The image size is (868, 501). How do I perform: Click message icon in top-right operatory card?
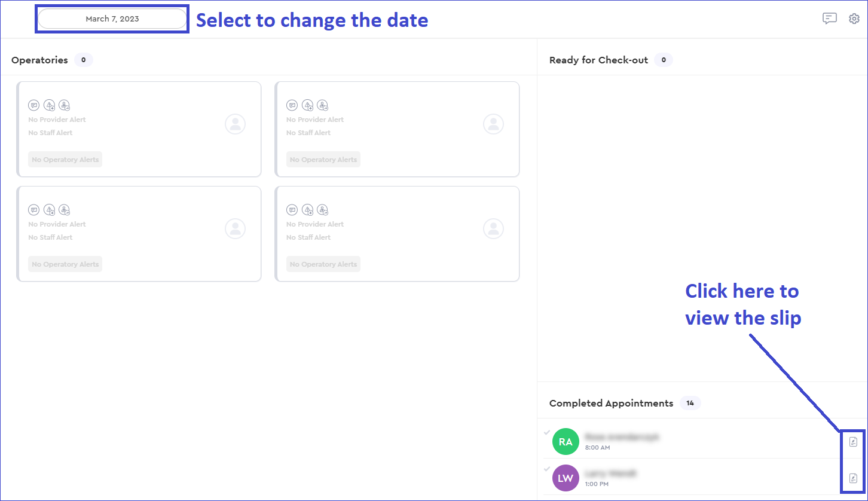coord(292,105)
